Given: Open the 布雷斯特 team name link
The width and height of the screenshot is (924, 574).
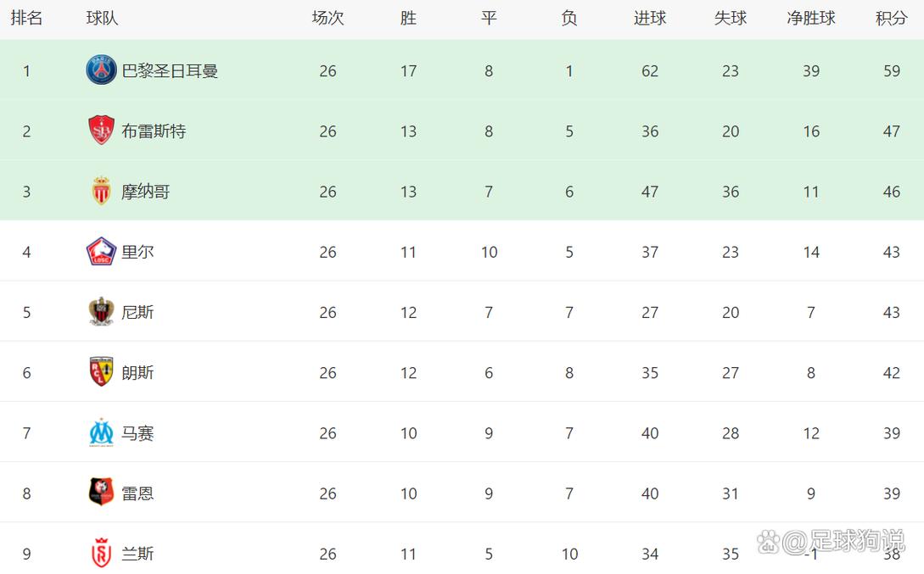Looking at the screenshot, I should click(154, 131).
